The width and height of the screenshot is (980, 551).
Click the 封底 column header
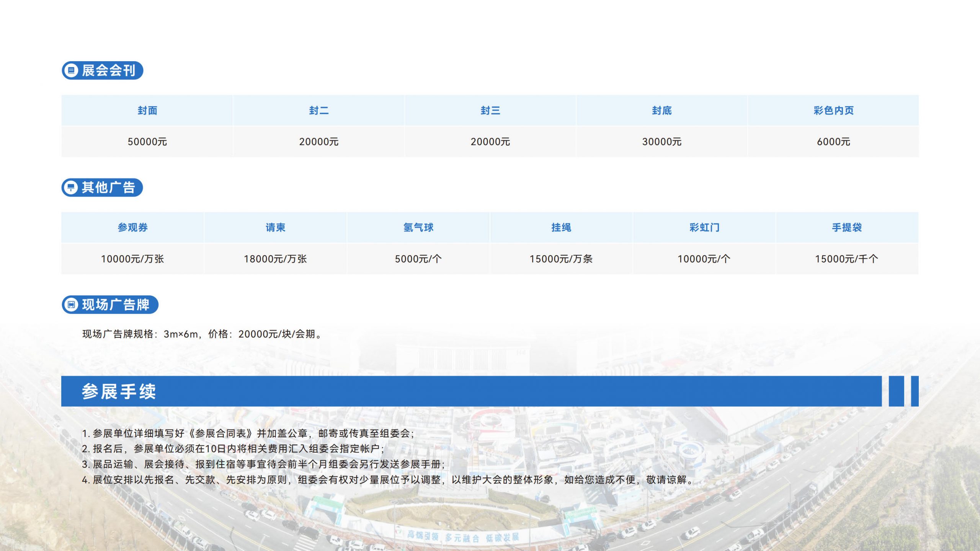661,111
